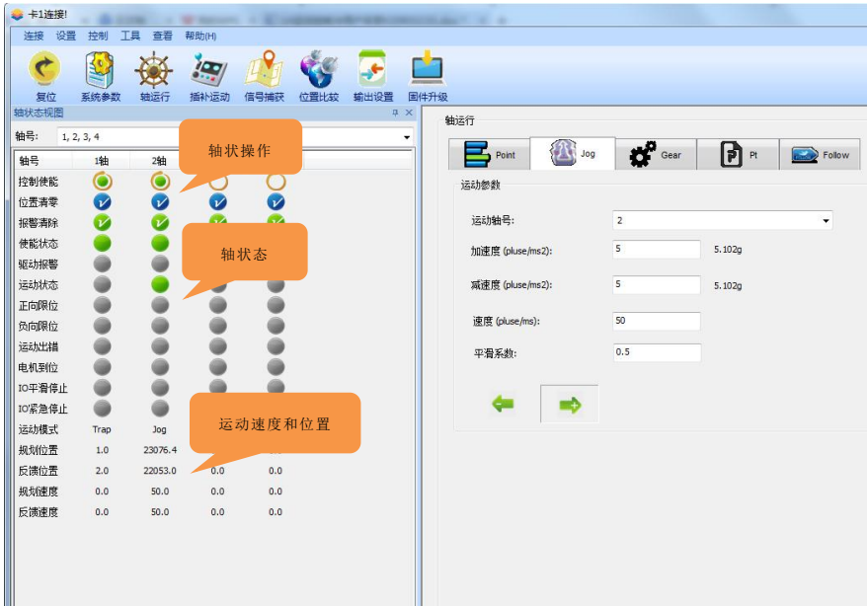
Task: Open the 工具 tools menu
Action: (x=130, y=36)
